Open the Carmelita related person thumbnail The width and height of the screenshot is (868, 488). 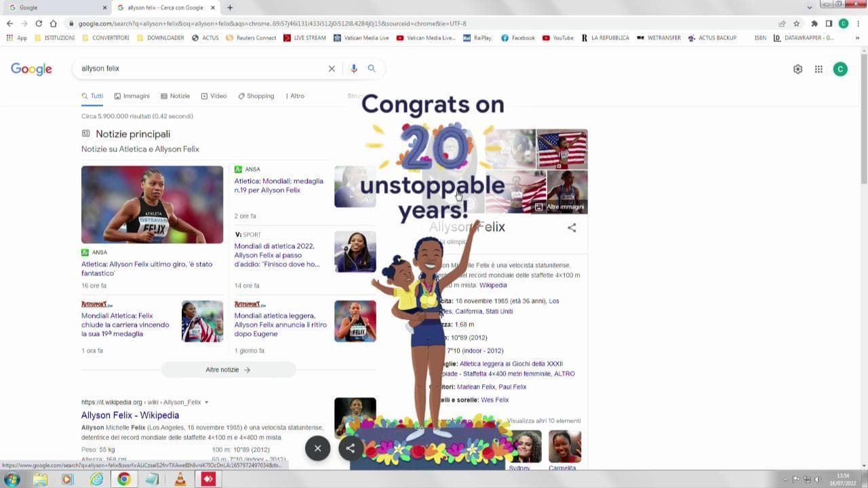pyautogui.click(x=565, y=447)
